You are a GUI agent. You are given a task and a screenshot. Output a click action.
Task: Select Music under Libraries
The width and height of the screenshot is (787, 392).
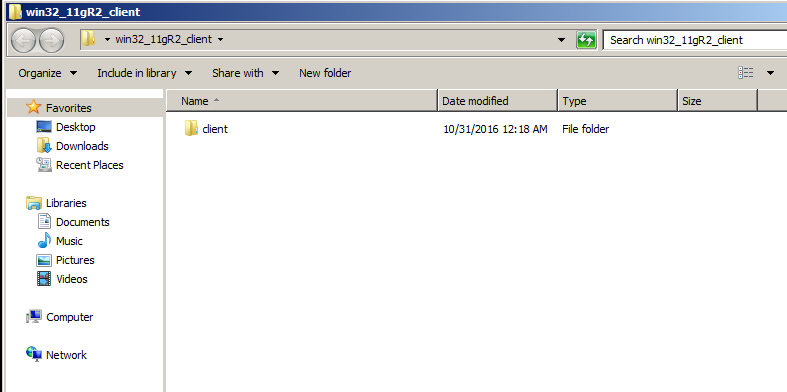pyautogui.click(x=69, y=241)
